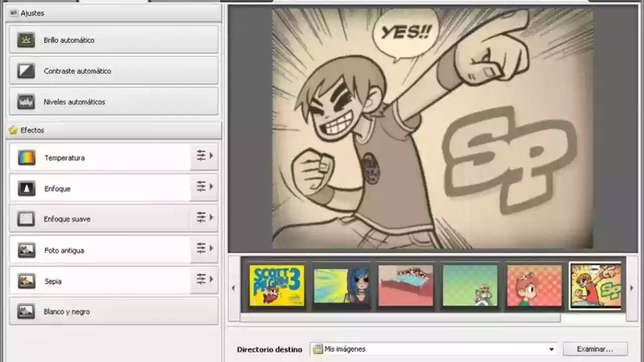The height and width of the screenshot is (362, 644).
Task: Select the Foto antigua effect label
Action: pos(64,250)
